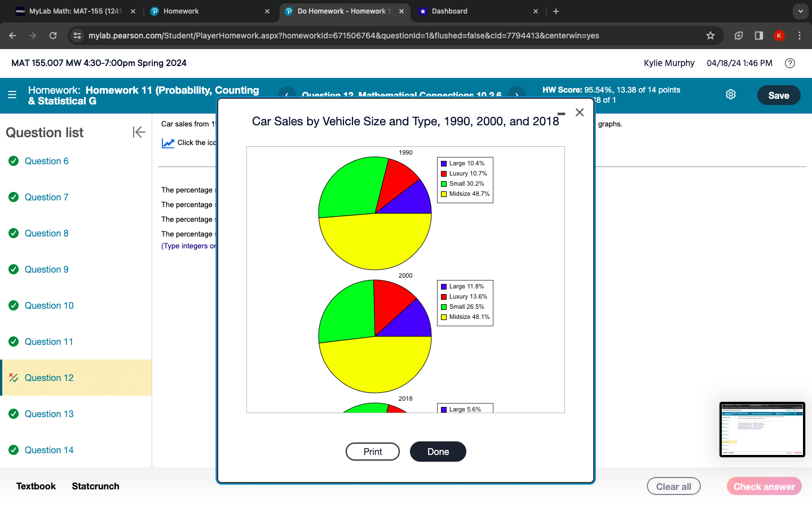812x508 pixels.
Task: Click Done to close the chart dialog
Action: tap(438, 452)
